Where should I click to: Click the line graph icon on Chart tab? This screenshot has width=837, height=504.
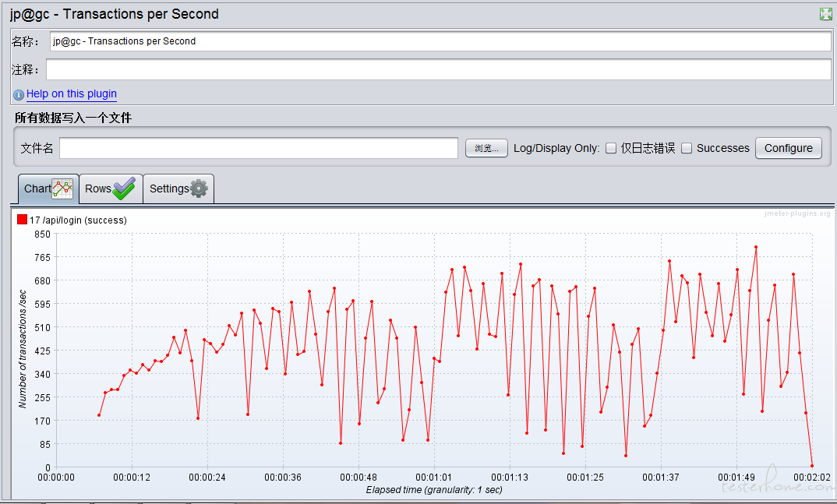62,189
